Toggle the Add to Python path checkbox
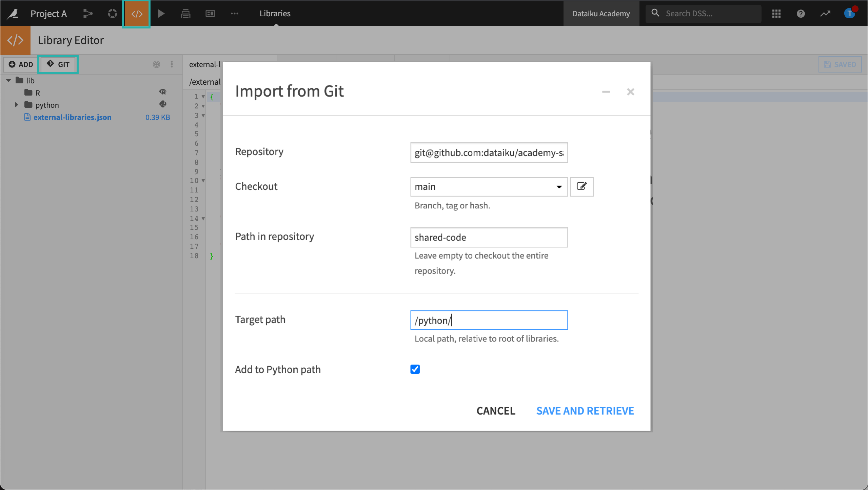This screenshot has height=490, width=868. click(415, 369)
